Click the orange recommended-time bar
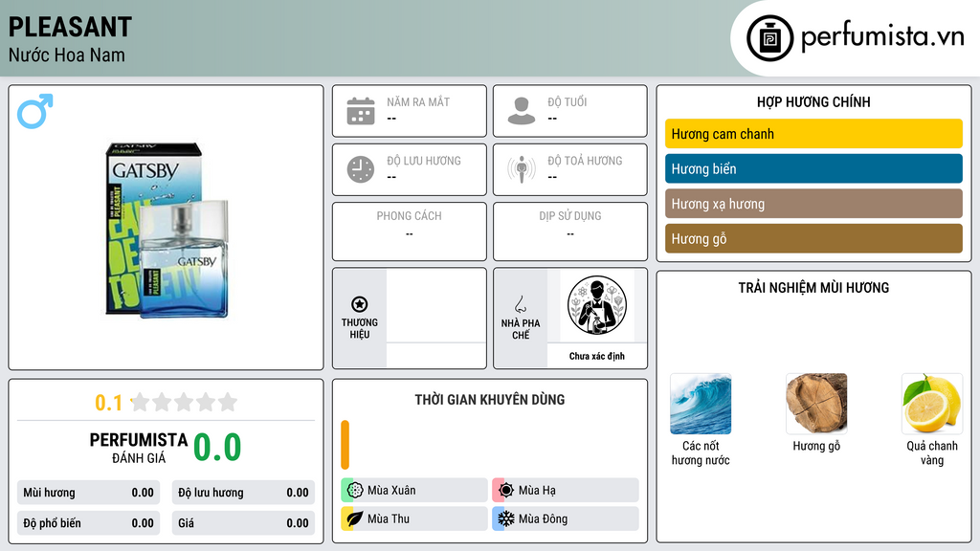The height and width of the screenshot is (551, 980). click(345, 445)
